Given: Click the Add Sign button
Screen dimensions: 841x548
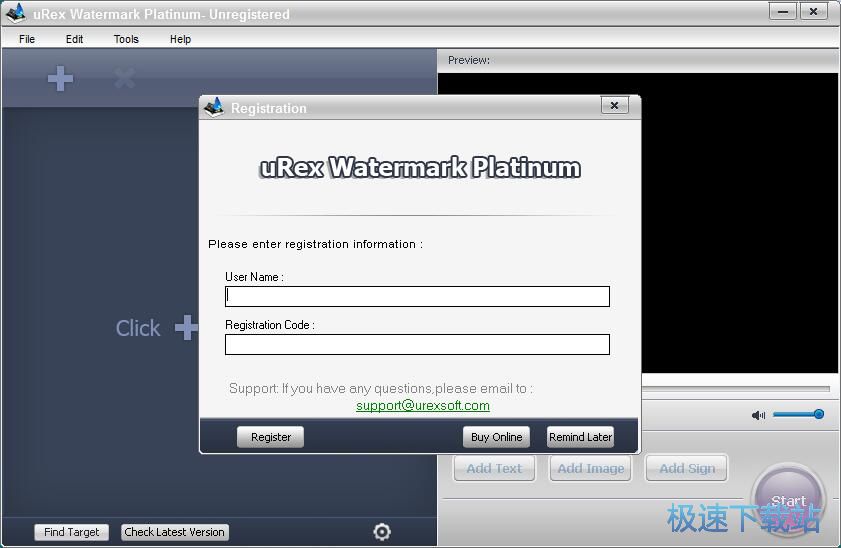Looking at the screenshot, I should [687, 468].
